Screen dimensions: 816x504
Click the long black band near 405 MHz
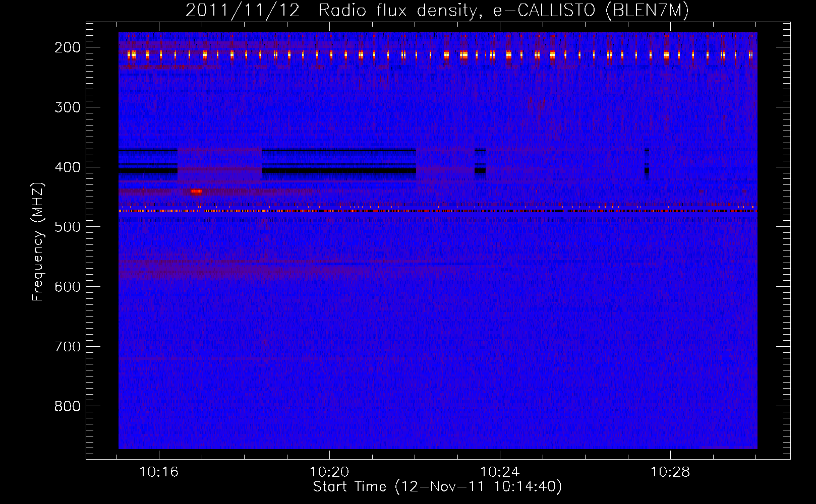(339, 171)
